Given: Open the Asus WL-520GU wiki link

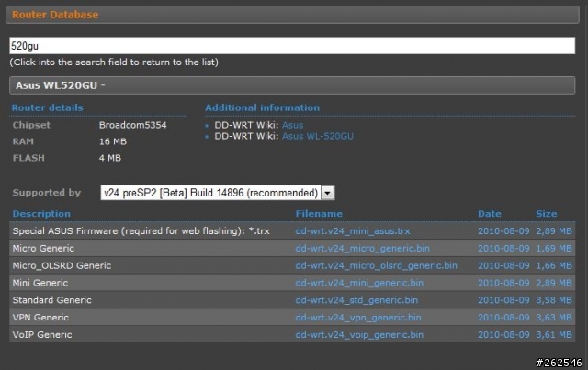Looking at the screenshot, I should point(317,136).
